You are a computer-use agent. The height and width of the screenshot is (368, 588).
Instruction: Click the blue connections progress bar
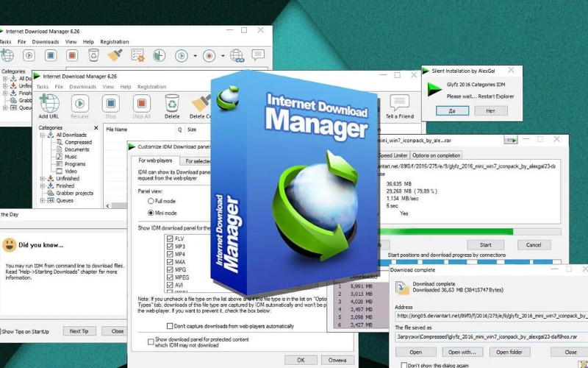[x=470, y=262]
